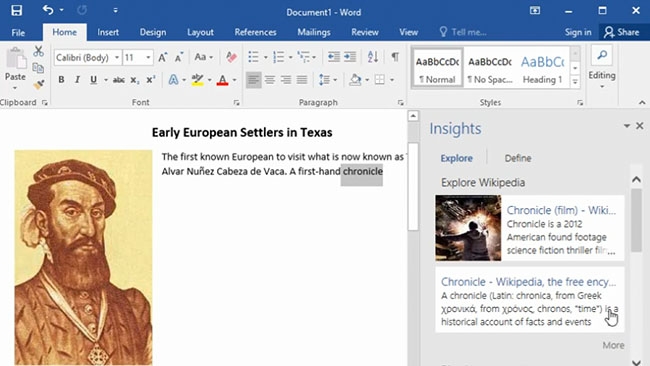650x366 pixels.
Task: Switch to the Design tab
Action: pyautogui.click(x=153, y=32)
